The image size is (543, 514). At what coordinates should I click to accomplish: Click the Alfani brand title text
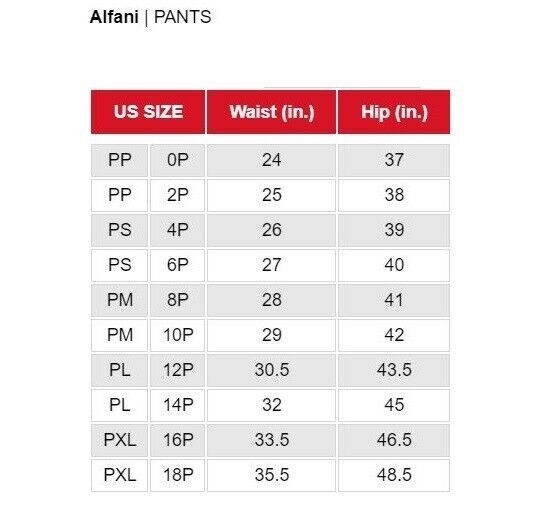click(114, 17)
